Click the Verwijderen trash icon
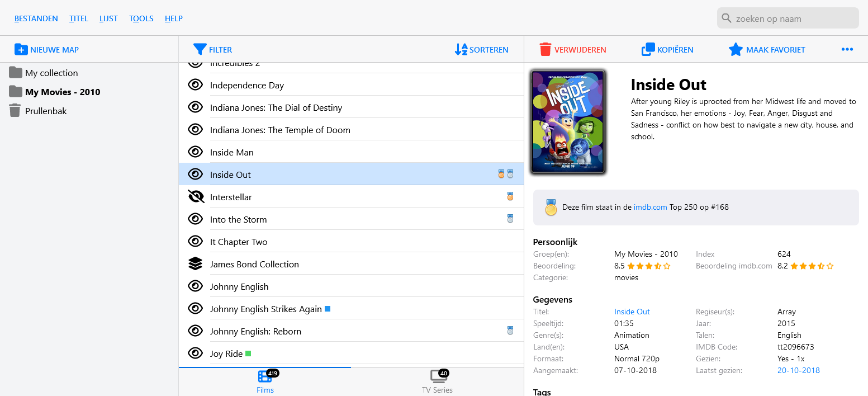Screen dimensions: 868x396 coord(545,49)
